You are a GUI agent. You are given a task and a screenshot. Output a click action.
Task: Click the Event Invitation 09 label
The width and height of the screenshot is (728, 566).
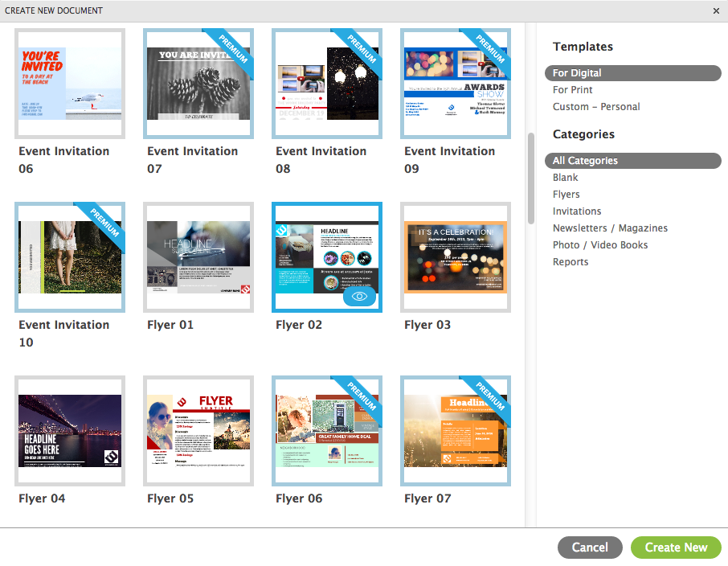[450, 160]
